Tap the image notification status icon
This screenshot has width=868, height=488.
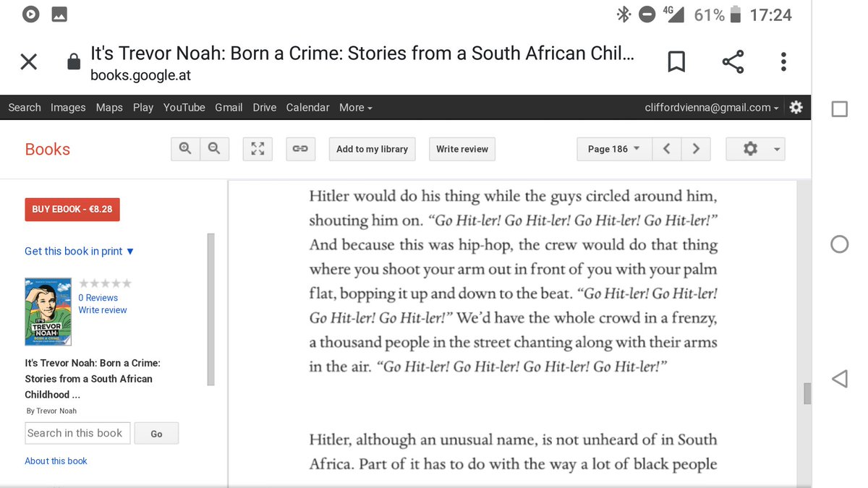pyautogui.click(x=59, y=14)
